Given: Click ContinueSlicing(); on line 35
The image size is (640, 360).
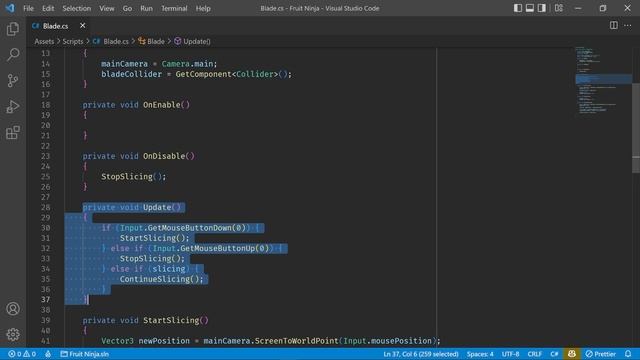Looking at the screenshot, I should 161,279.
